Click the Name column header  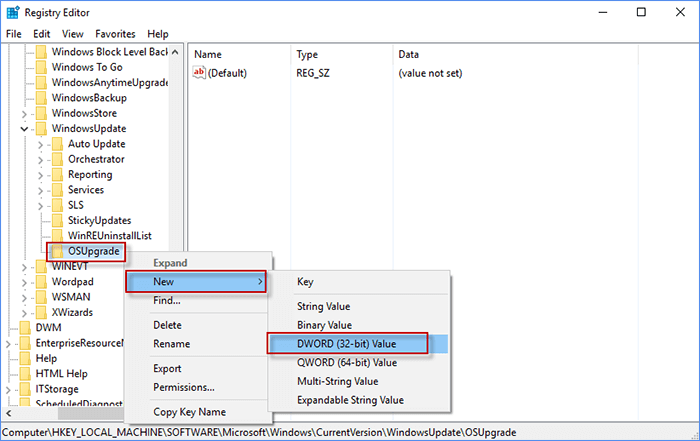tap(208, 54)
